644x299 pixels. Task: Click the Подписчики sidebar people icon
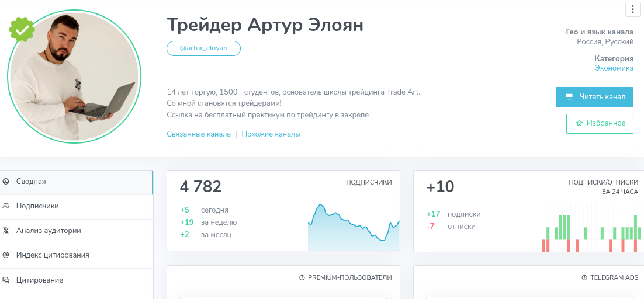(6, 206)
